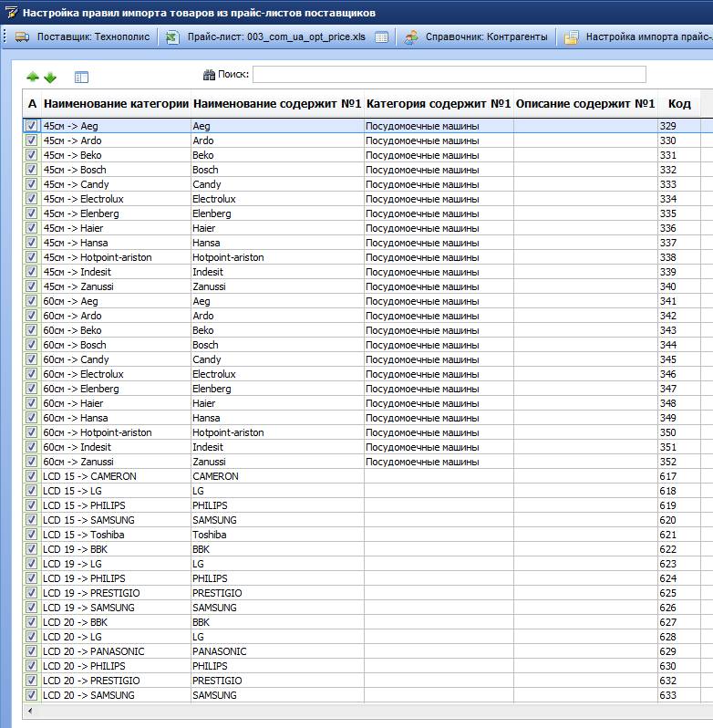This screenshot has height=728, width=713.
Task: Select the 60см -> Elenberg category cell
Action: tap(116, 389)
